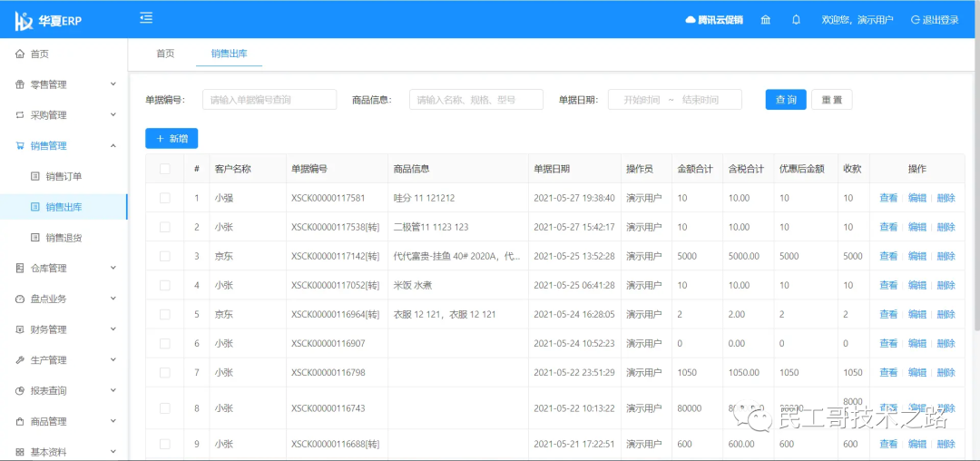Click the dashboard icon for 盘点业务
Viewport: 980px width, 461px height.
(x=20, y=299)
